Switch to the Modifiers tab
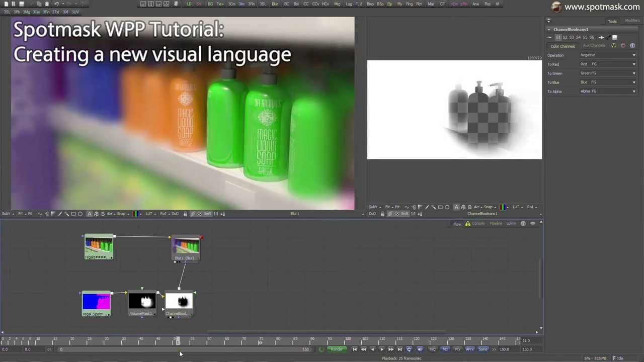 point(632,21)
